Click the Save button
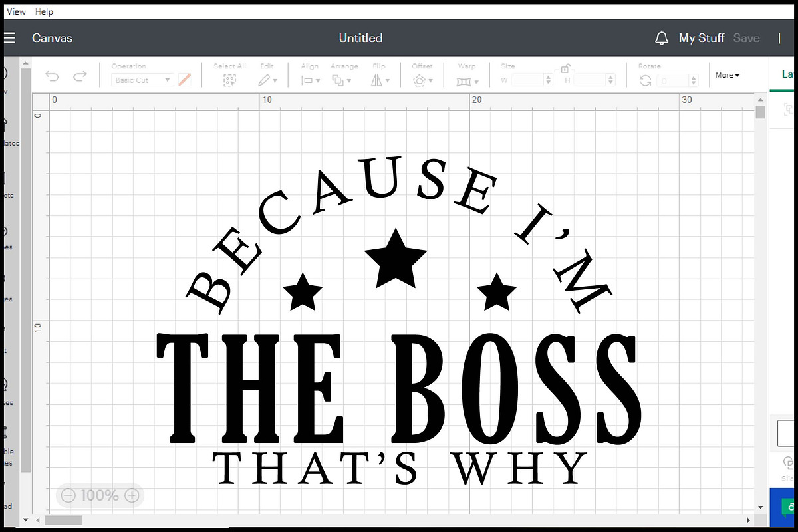 (x=746, y=38)
